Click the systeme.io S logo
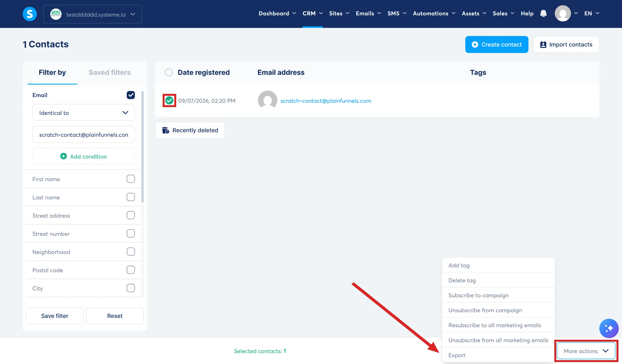This screenshot has width=622, height=364. [29, 14]
